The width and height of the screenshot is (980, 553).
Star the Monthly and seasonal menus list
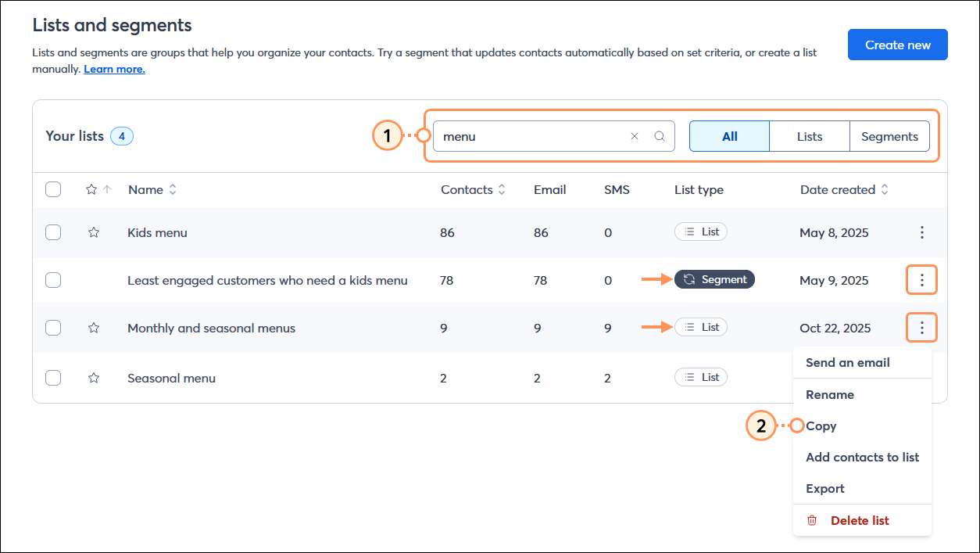coord(94,328)
